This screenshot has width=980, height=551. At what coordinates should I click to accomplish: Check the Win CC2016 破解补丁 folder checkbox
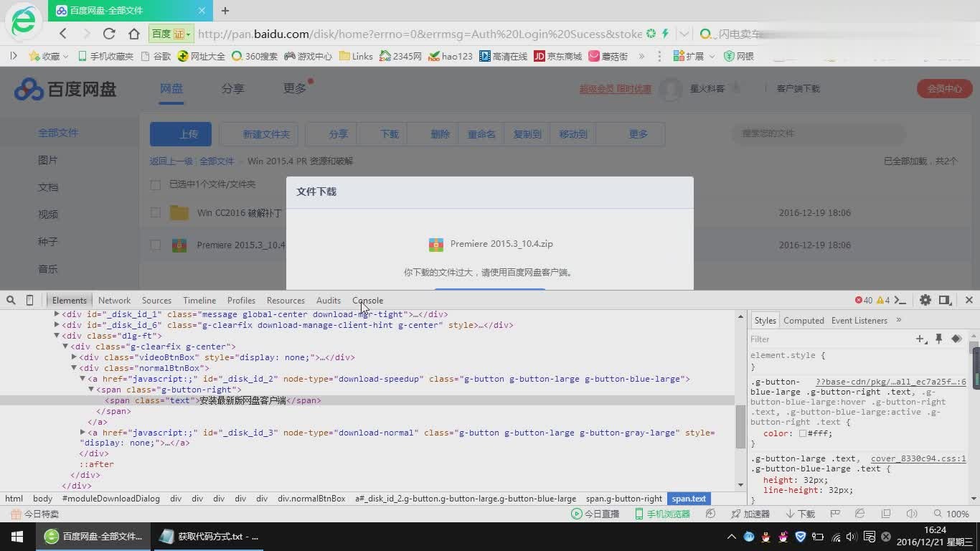[x=155, y=212]
